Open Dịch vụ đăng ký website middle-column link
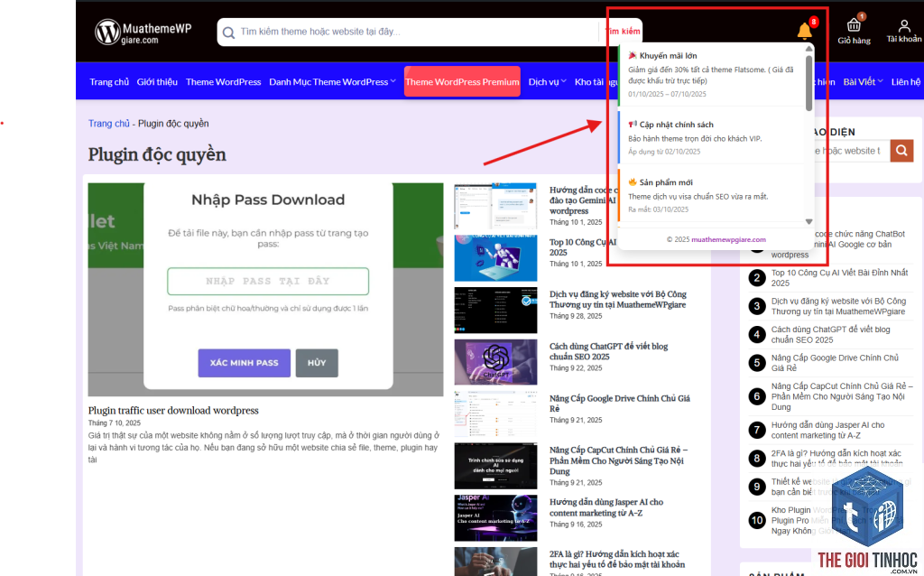Viewport: 924px width, 576px height. click(x=617, y=299)
